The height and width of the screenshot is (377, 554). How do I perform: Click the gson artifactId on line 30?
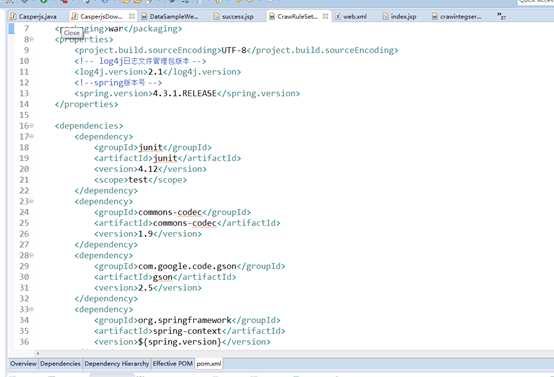click(163, 277)
